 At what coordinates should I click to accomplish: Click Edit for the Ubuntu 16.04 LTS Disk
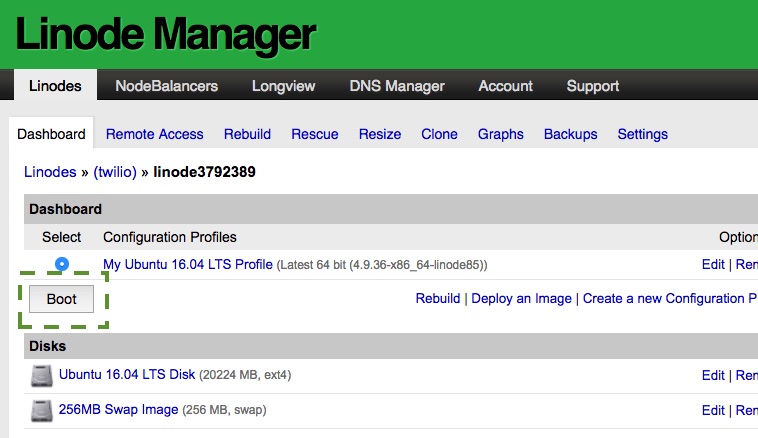[713, 375]
